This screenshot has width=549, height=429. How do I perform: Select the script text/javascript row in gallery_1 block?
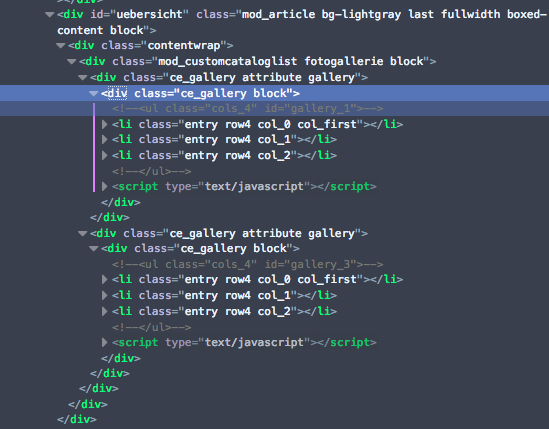tap(244, 186)
